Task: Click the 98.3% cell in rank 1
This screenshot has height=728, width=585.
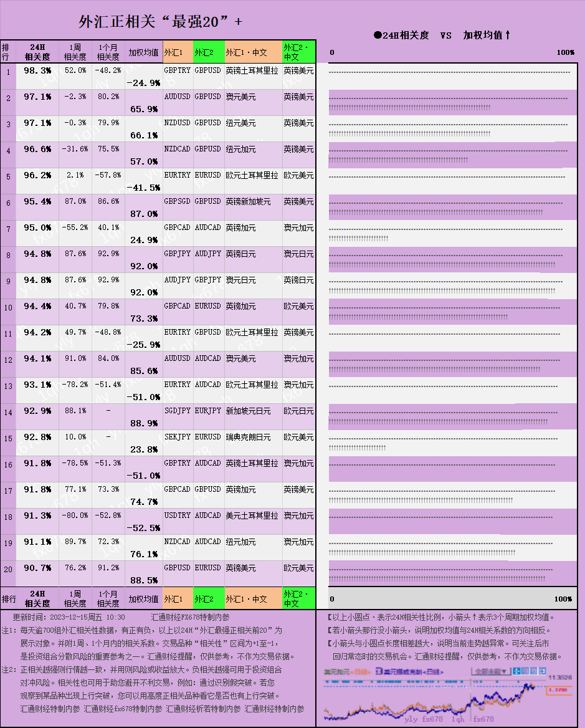Action: 37,70
